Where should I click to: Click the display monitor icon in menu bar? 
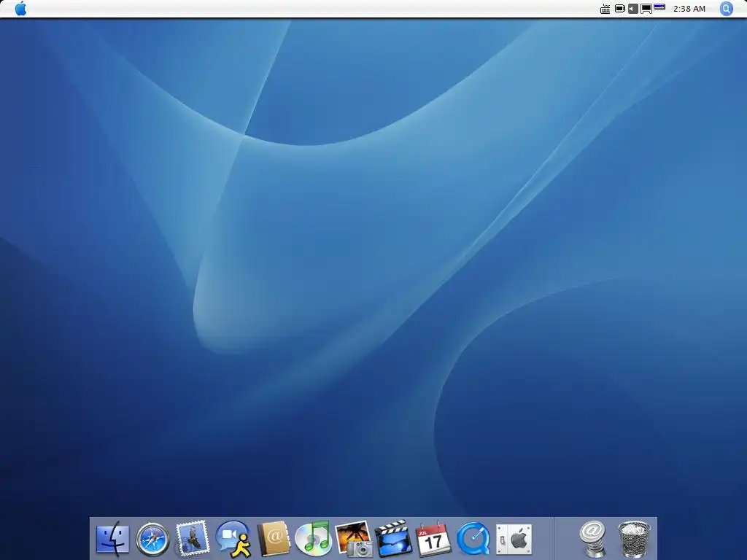pyautogui.click(x=646, y=9)
